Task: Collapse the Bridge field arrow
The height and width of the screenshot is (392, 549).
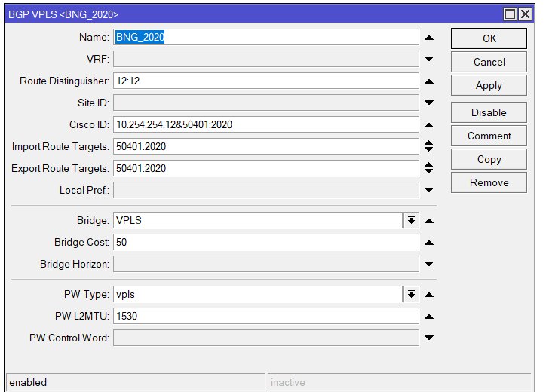Action: pos(429,221)
